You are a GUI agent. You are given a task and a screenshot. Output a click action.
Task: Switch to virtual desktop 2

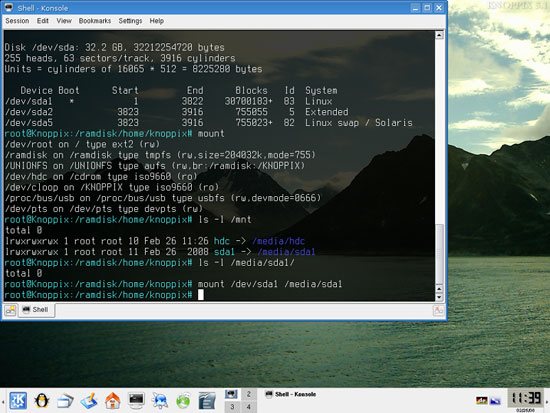tap(249, 394)
